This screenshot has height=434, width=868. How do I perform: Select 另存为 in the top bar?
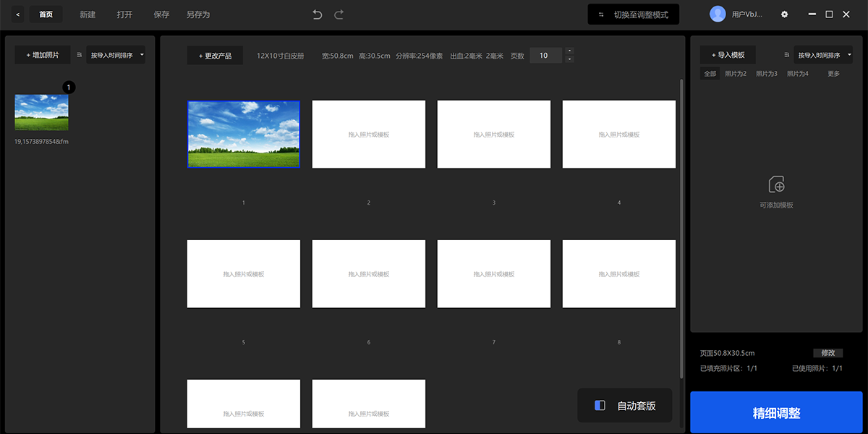(198, 14)
